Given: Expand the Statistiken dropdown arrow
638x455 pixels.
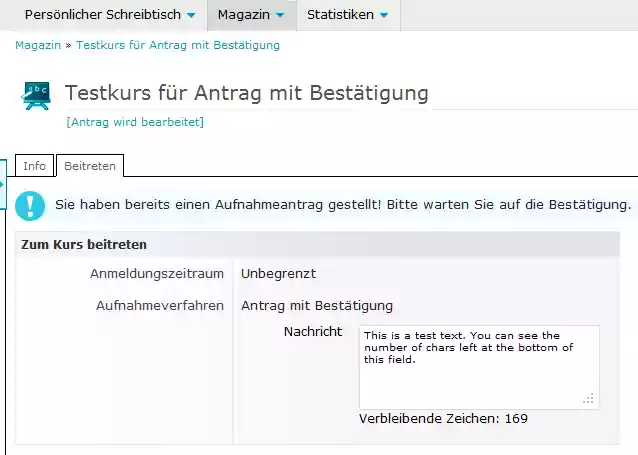Looking at the screenshot, I should (384, 15).
